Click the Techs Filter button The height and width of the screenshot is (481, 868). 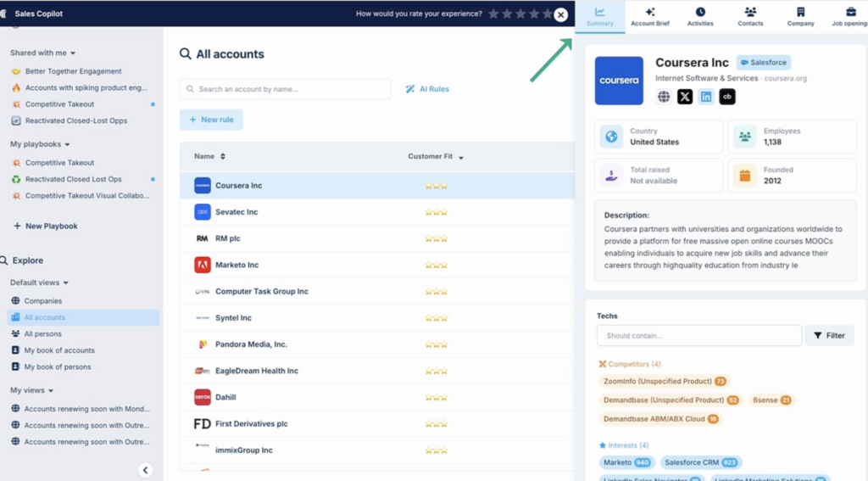[x=829, y=335]
